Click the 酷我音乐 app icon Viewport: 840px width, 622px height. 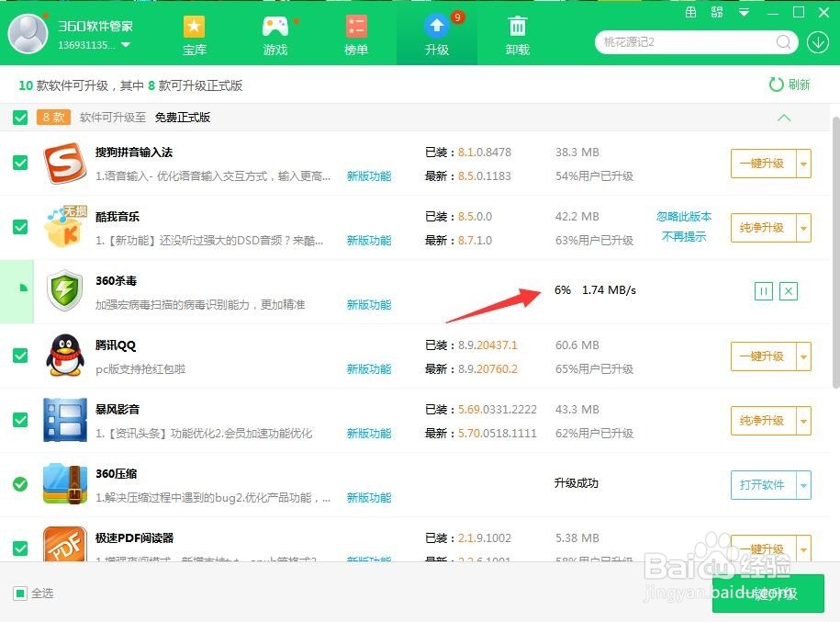pyautogui.click(x=65, y=227)
